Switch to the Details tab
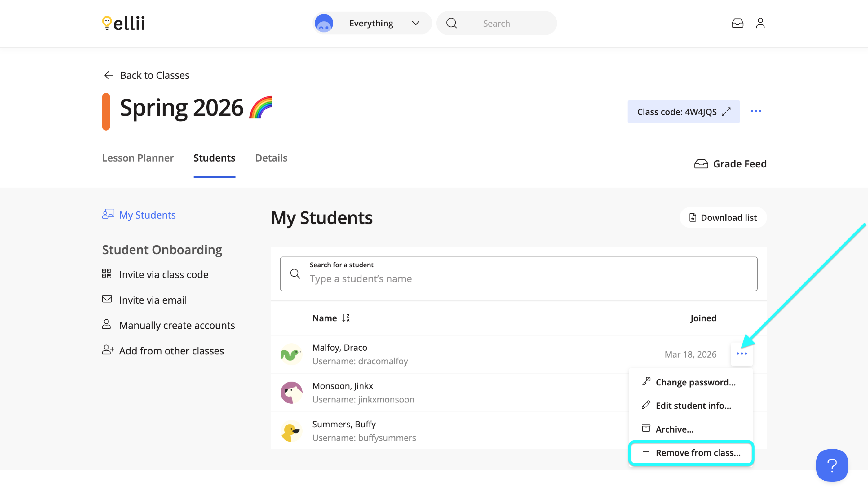 271,158
